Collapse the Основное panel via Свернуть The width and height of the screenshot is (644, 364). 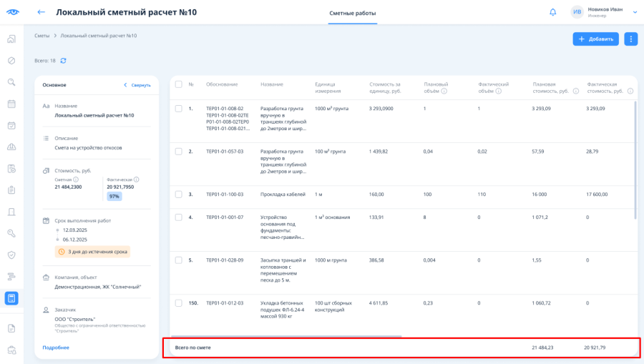tap(137, 85)
